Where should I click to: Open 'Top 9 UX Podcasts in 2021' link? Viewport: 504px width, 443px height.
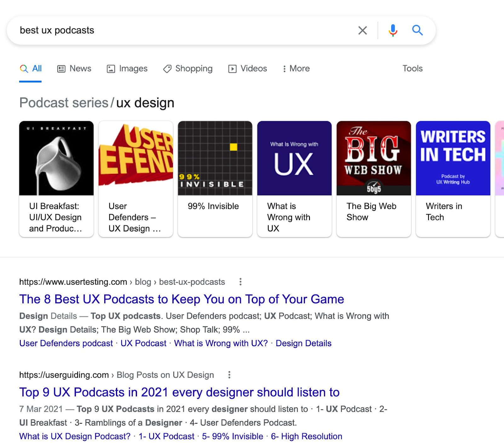pyautogui.click(x=179, y=393)
